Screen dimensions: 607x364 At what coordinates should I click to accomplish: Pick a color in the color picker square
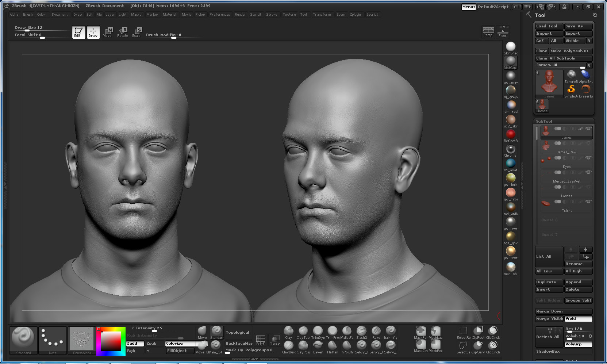tap(111, 341)
